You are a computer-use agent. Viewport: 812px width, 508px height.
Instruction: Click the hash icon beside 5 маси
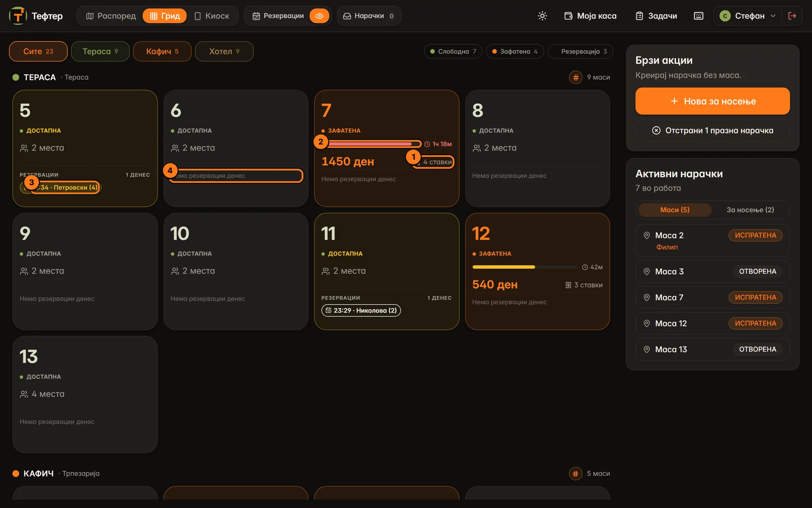[576, 473]
